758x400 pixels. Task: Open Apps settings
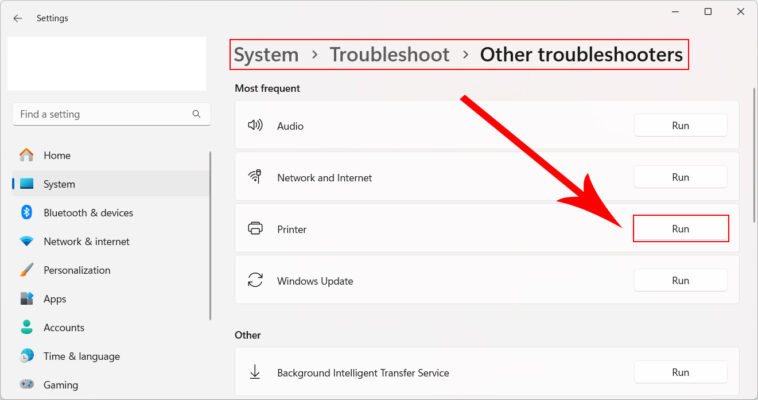click(111, 299)
